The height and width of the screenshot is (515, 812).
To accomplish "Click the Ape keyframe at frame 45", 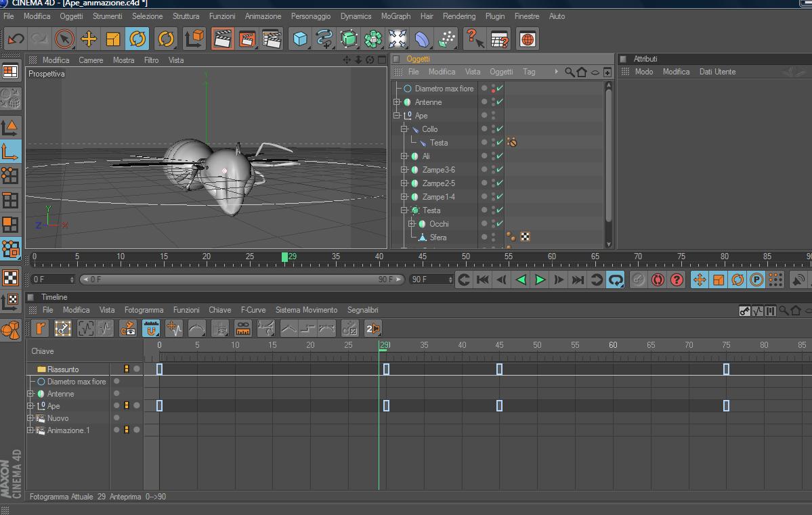I will tap(499, 405).
